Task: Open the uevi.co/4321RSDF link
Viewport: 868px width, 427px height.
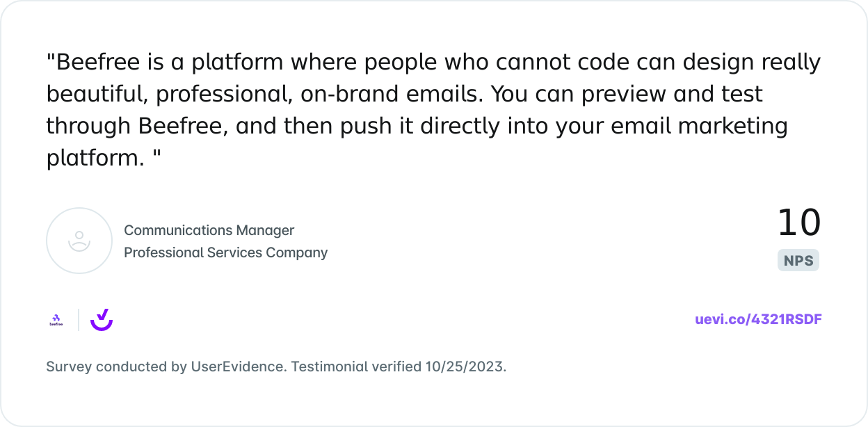Action: (758, 320)
